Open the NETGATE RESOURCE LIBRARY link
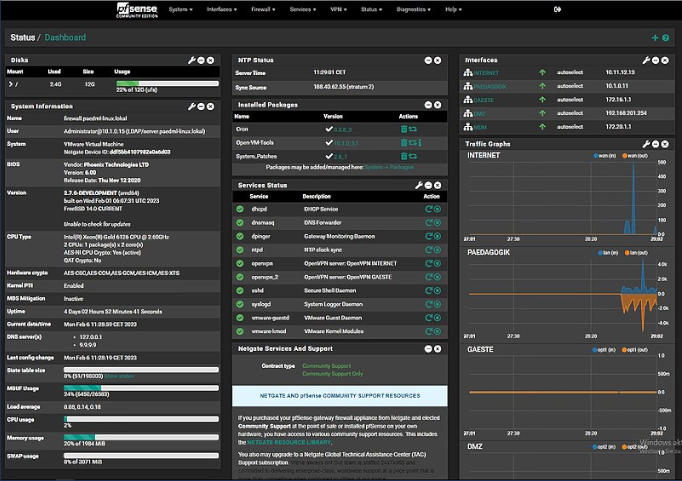 pos(289,442)
